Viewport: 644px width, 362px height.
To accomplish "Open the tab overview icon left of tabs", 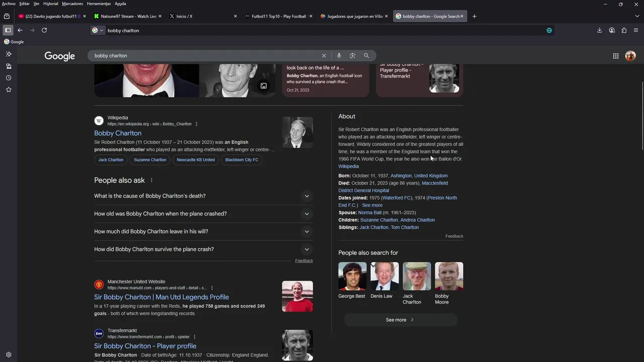I will click(x=7, y=16).
